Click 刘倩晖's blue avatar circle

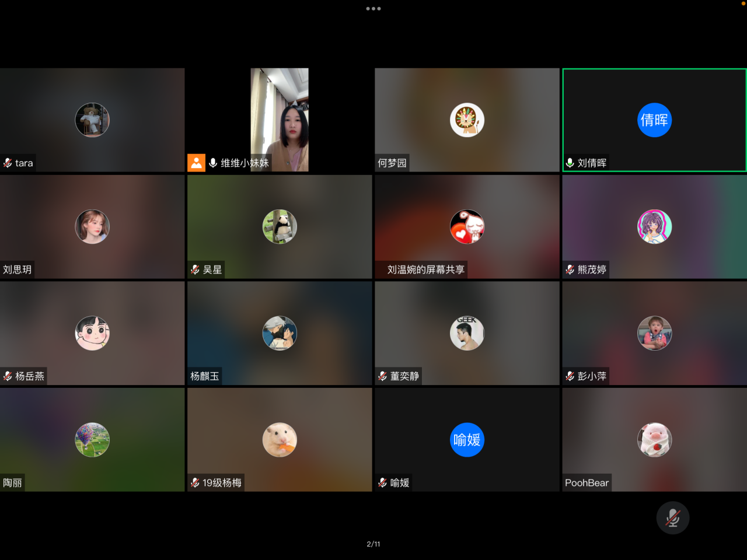point(654,120)
